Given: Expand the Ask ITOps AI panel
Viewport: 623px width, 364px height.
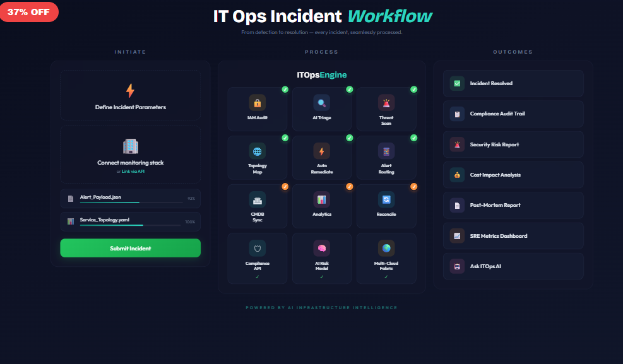Looking at the screenshot, I should tap(513, 266).
